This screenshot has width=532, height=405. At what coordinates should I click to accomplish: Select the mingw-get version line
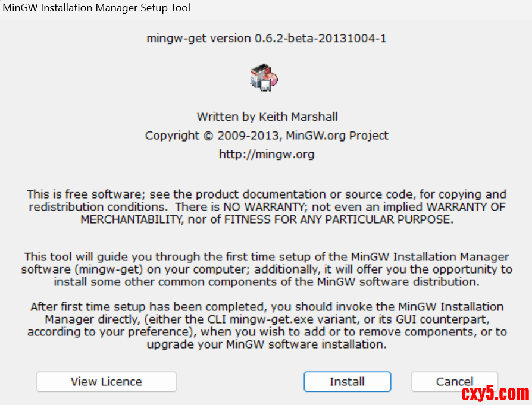[267, 39]
